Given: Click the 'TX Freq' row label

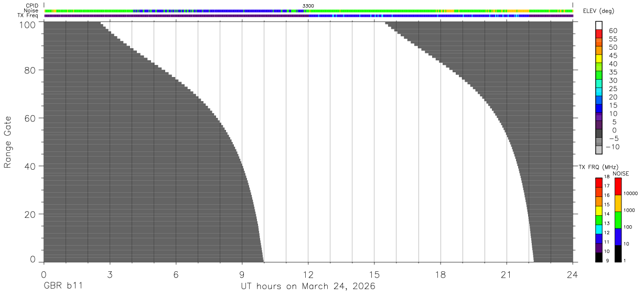Looking at the screenshot, I should (28, 16).
